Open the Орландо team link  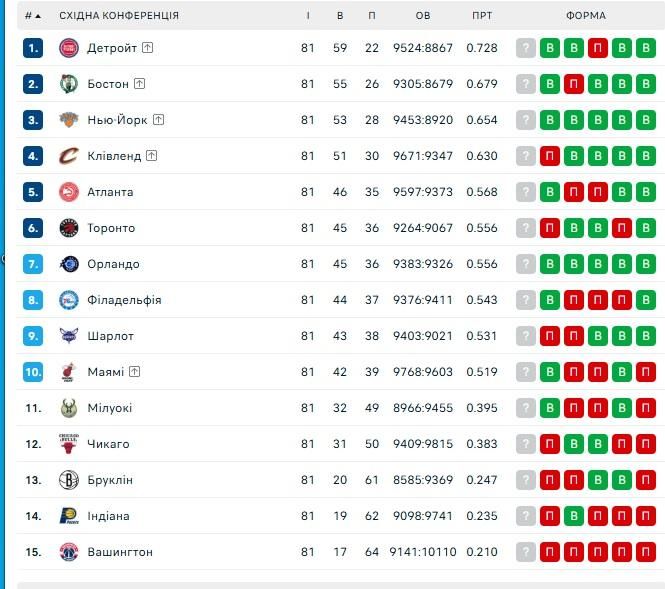click(113, 264)
